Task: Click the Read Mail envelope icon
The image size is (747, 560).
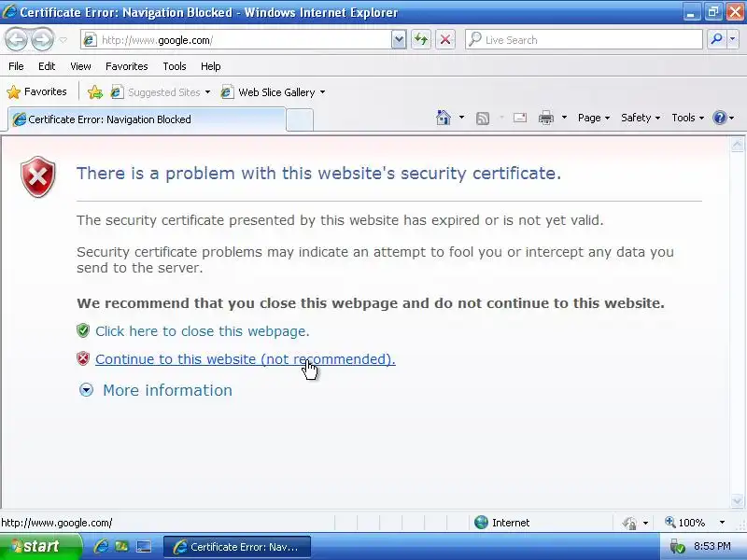Action: tap(520, 118)
